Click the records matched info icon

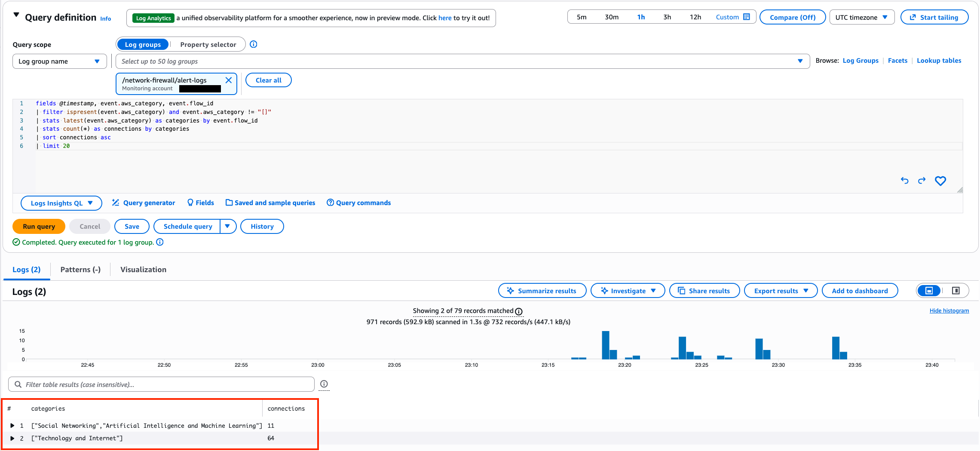coord(519,311)
